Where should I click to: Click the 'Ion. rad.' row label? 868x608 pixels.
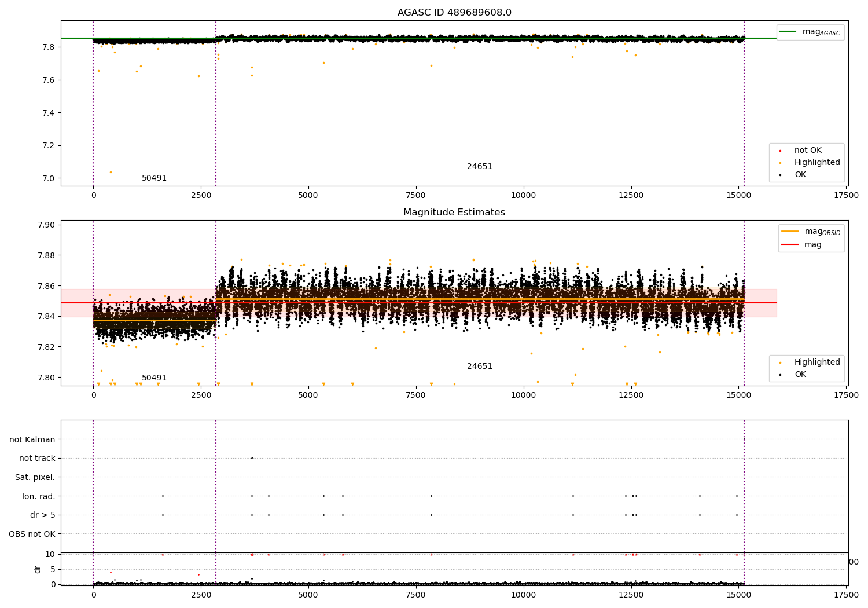pos(39,496)
